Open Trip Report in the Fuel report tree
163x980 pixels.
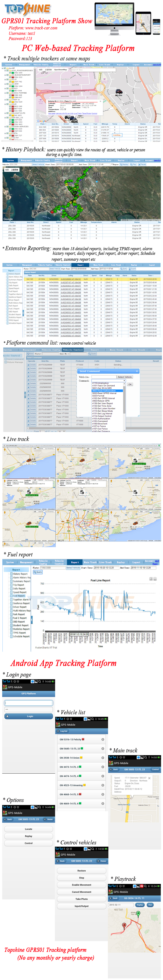click(x=18, y=585)
